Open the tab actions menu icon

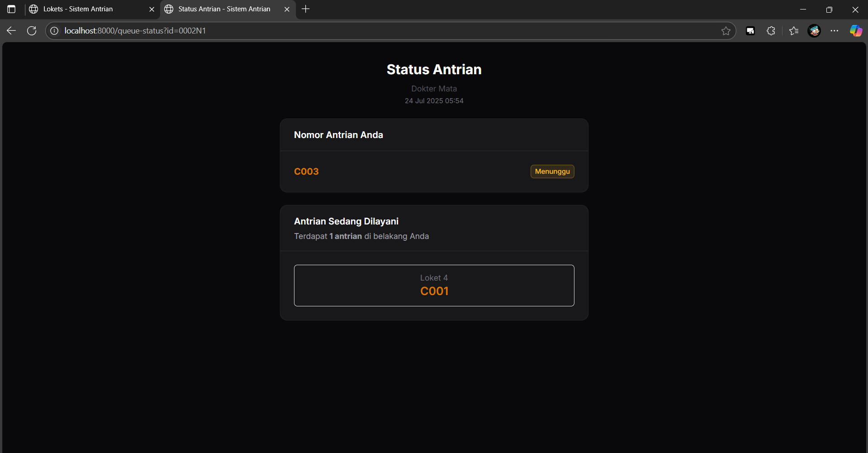click(x=11, y=9)
